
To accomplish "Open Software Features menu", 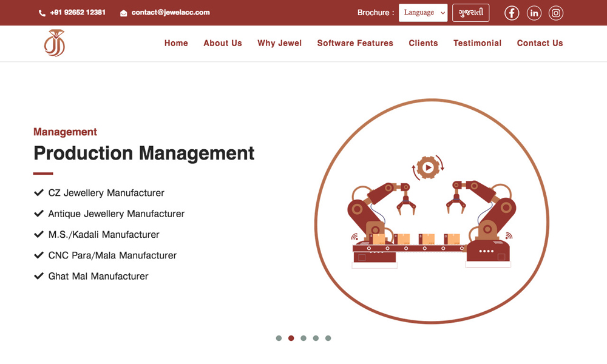I will 355,43.
